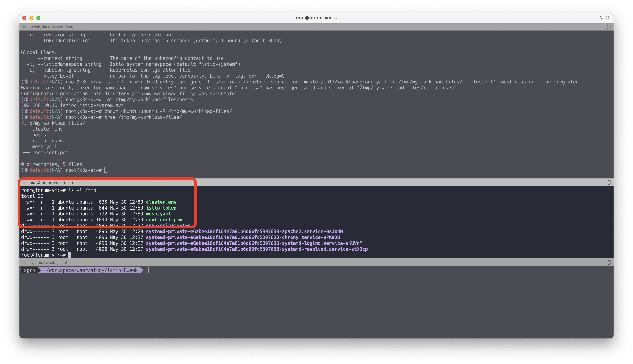Screen dimensions: 633x364
Task: Click the '--vklog Level' flag text
Action: click(x=56, y=76)
